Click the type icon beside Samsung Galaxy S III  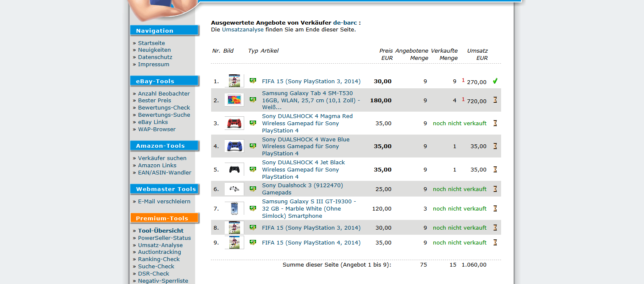(x=253, y=208)
